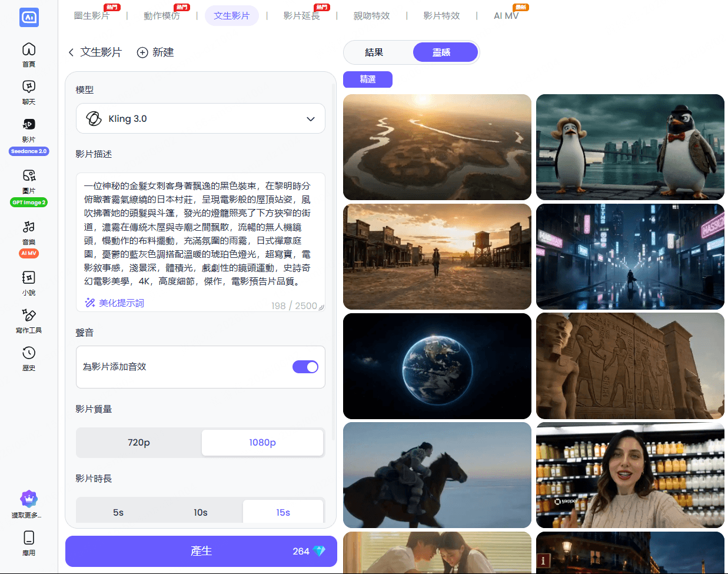Open the AI MV tab
728x574 pixels.
pos(506,16)
